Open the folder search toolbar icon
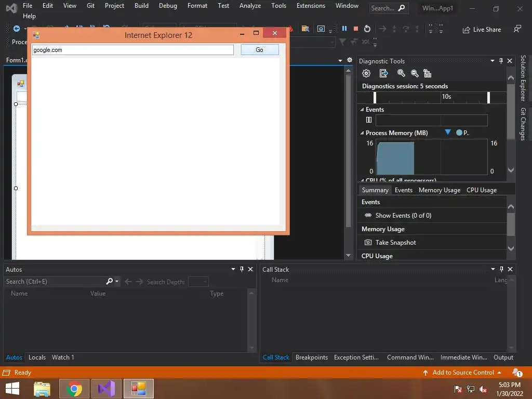This screenshot has width=532, height=399. pyautogui.click(x=305, y=29)
